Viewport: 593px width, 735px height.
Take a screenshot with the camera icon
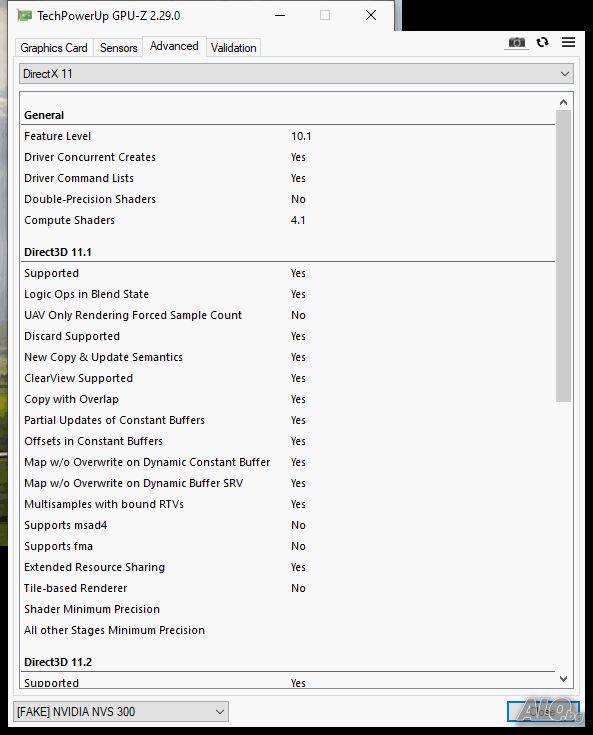[517, 43]
